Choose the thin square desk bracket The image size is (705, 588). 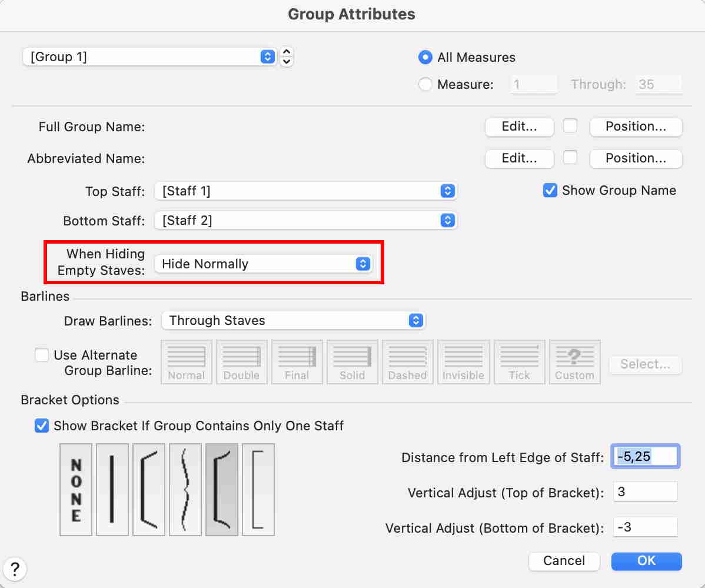click(x=258, y=490)
